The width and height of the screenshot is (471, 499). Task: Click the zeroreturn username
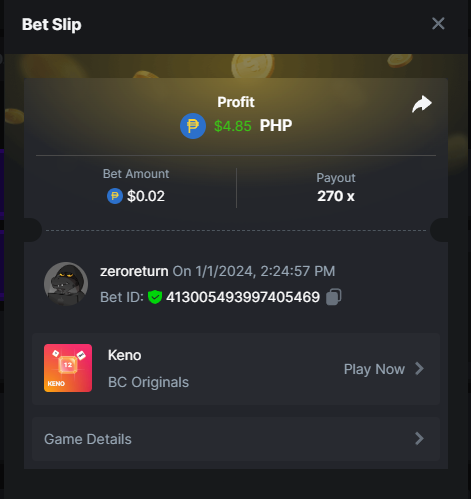pos(134,271)
